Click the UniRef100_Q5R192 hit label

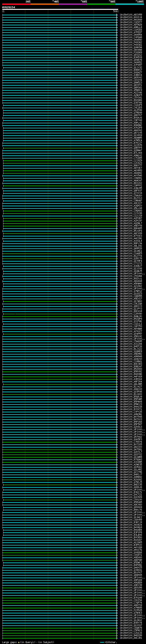[131, 337]
